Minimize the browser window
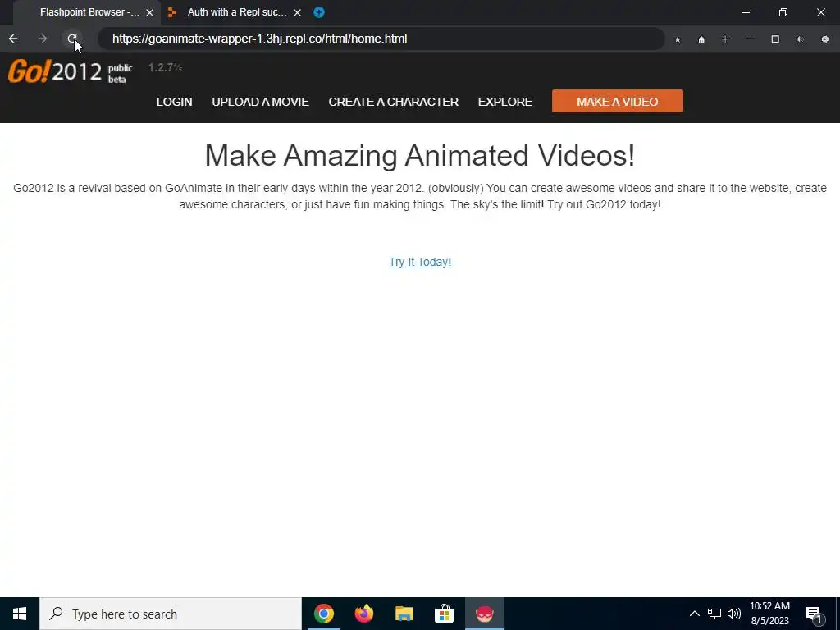 tap(746, 12)
